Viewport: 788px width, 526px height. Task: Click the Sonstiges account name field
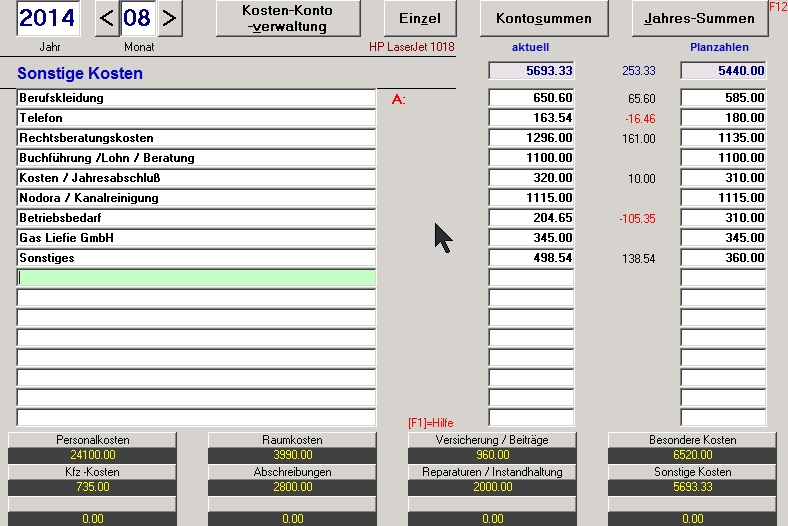pos(196,258)
